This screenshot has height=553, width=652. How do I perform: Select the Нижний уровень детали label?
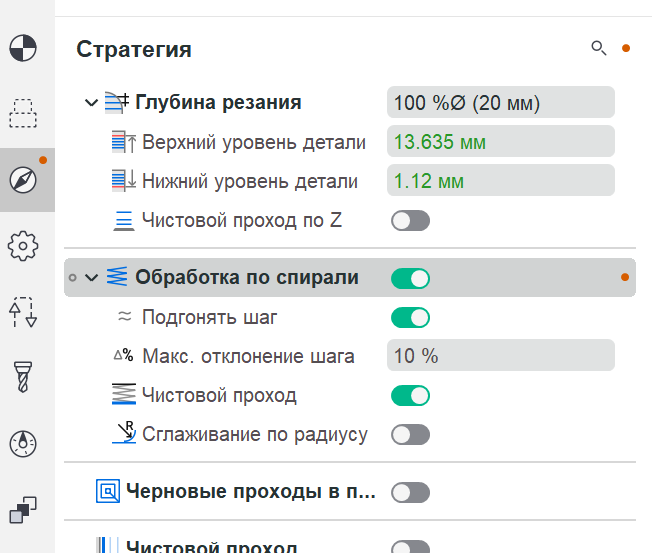tap(250, 181)
